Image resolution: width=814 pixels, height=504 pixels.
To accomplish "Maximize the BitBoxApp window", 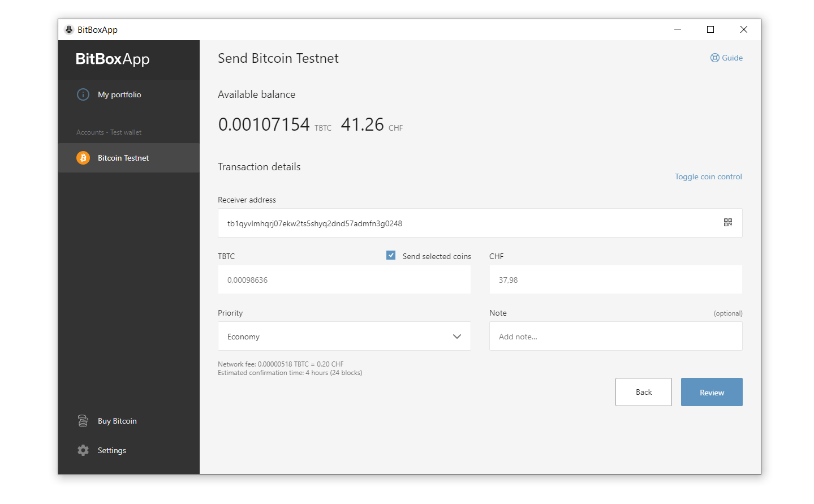I will [710, 29].
